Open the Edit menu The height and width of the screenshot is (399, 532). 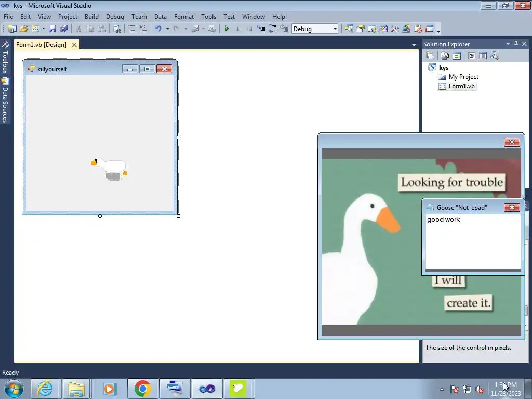click(25, 16)
